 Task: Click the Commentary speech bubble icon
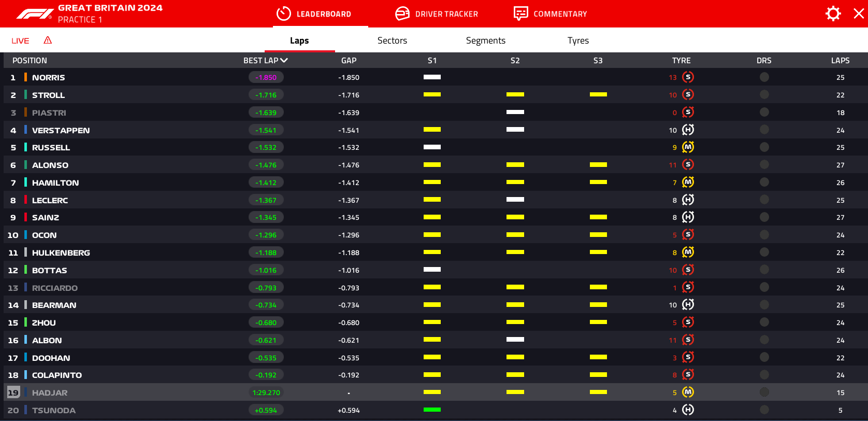pyautogui.click(x=520, y=13)
